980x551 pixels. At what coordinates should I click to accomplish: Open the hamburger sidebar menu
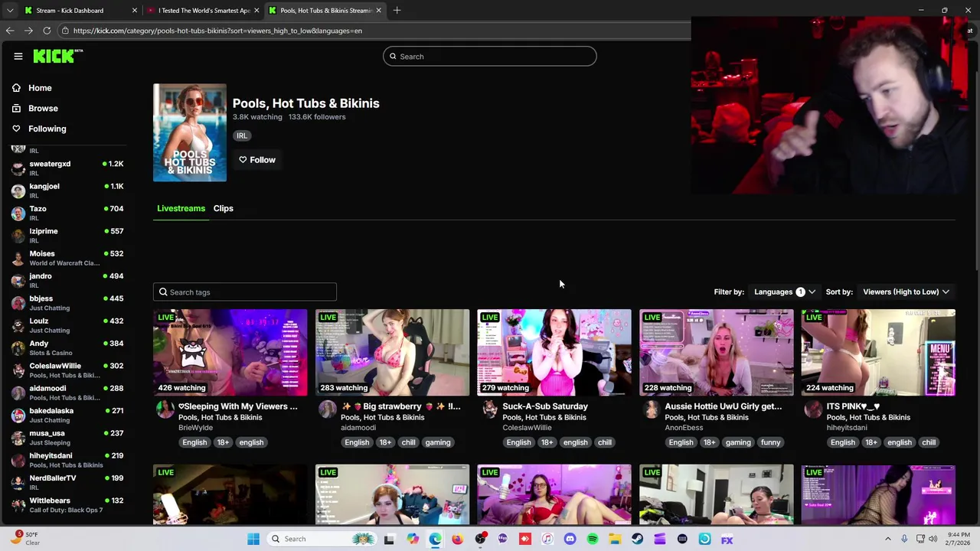pos(18,56)
